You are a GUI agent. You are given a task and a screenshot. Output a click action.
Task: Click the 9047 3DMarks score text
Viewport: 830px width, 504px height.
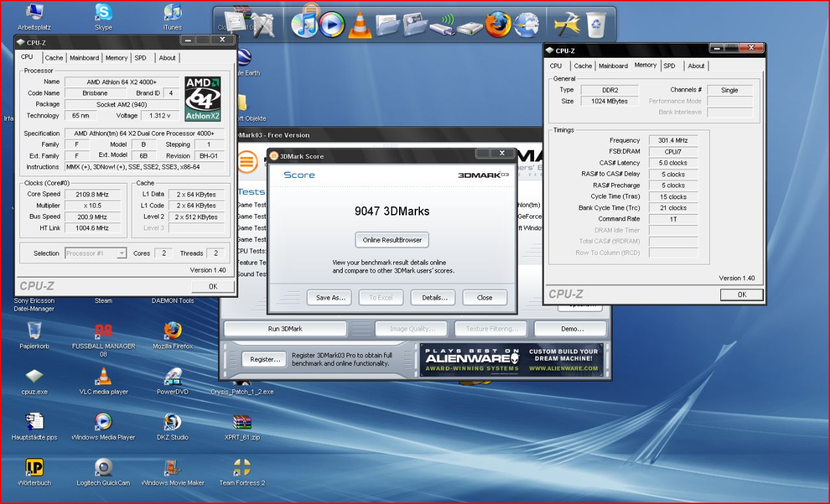point(392,211)
